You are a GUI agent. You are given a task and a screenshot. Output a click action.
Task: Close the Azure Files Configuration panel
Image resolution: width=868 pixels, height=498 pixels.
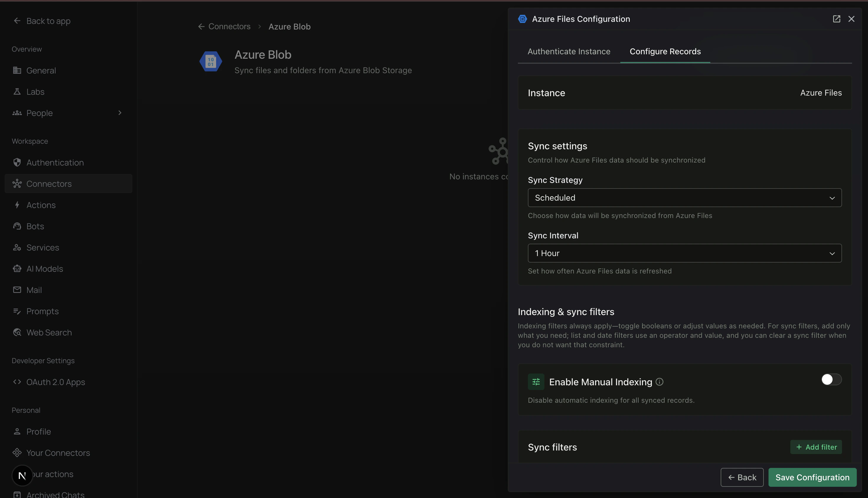pos(851,19)
